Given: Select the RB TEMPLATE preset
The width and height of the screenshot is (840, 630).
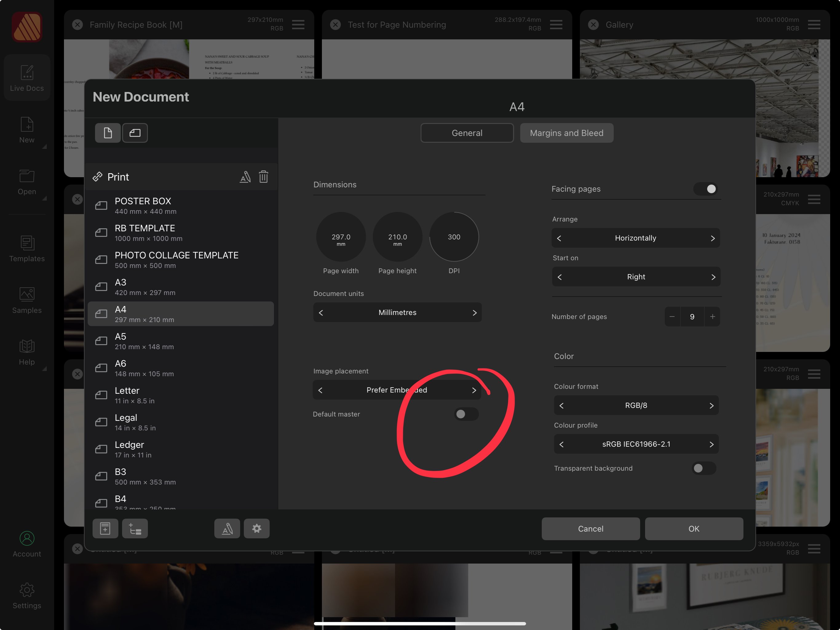Looking at the screenshot, I should coord(181,233).
